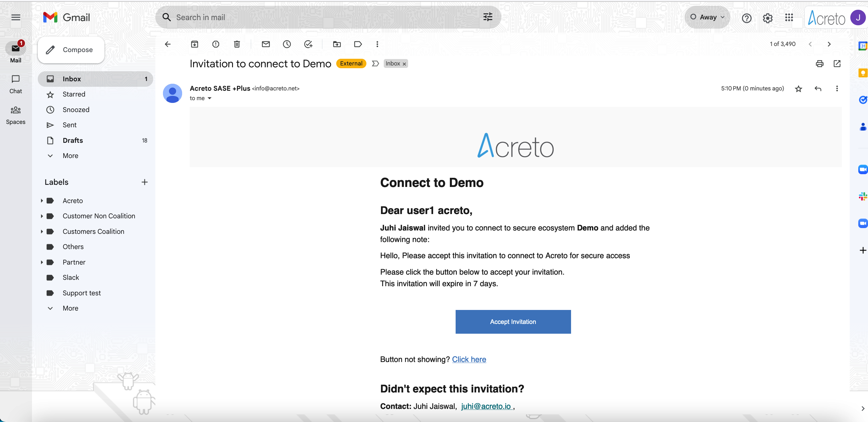Compose a new email
This screenshot has width=868, height=422.
pyautogui.click(x=71, y=50)
